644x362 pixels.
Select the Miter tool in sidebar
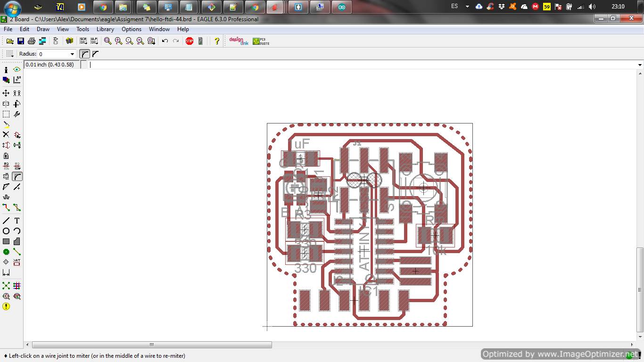(x=17, y=176)
